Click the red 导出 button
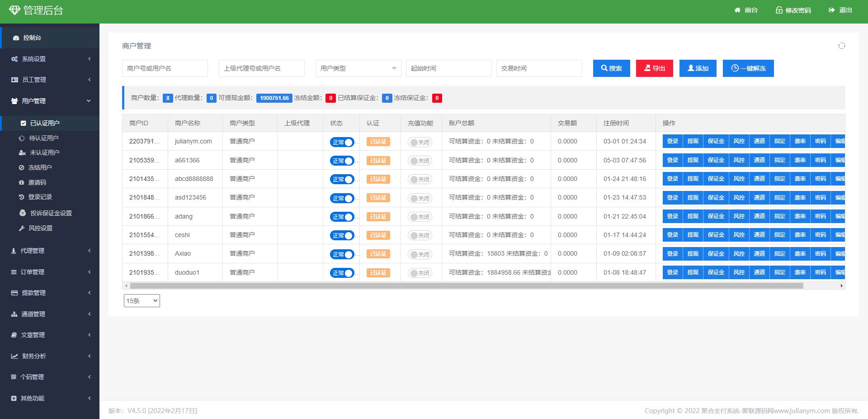The height and width of the screenshot is (419, 868). tap(655, 68)
